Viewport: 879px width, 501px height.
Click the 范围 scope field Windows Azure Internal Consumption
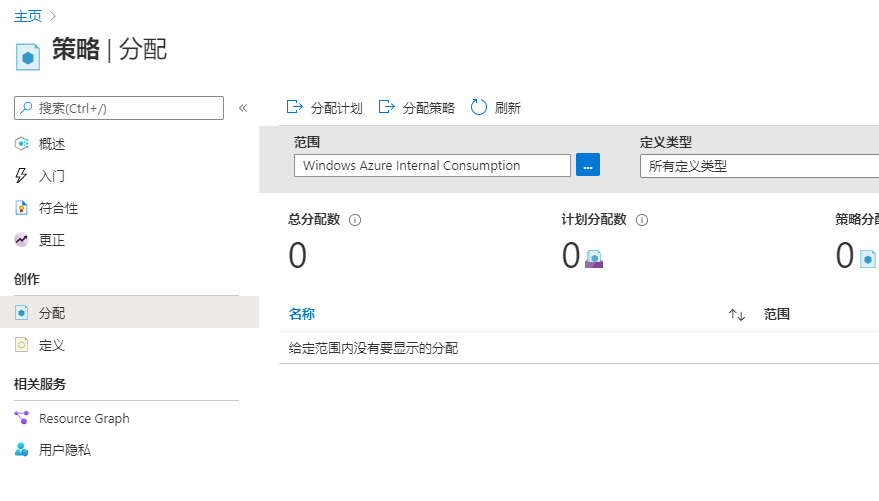tap(432, 165)
